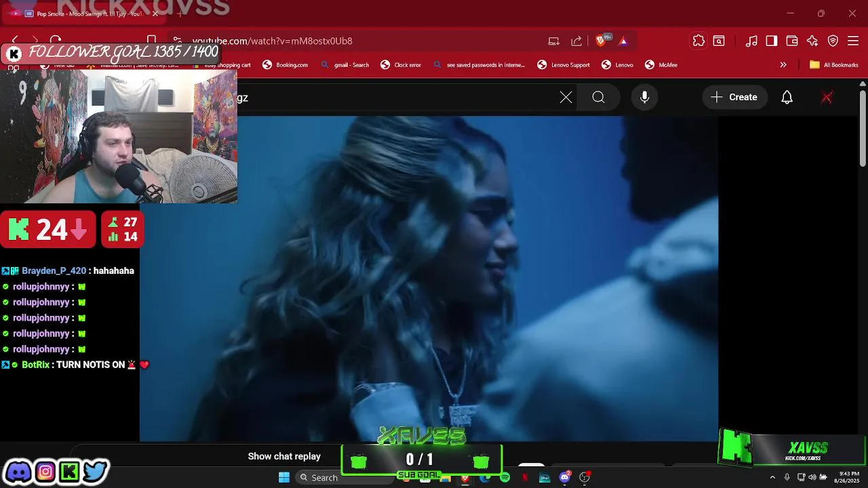Click the share page arrow icon
Screen dimensions: 868x488
[576, 41]
